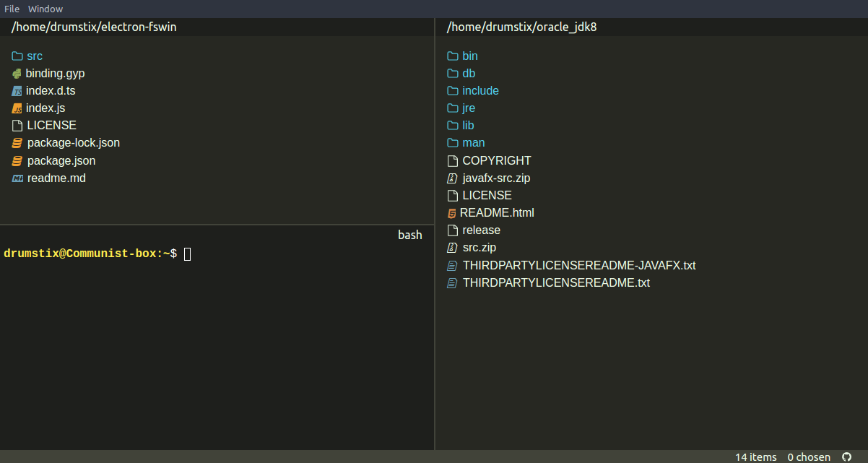
Task: Open the Window menu
Action: (x=45, y=9)
